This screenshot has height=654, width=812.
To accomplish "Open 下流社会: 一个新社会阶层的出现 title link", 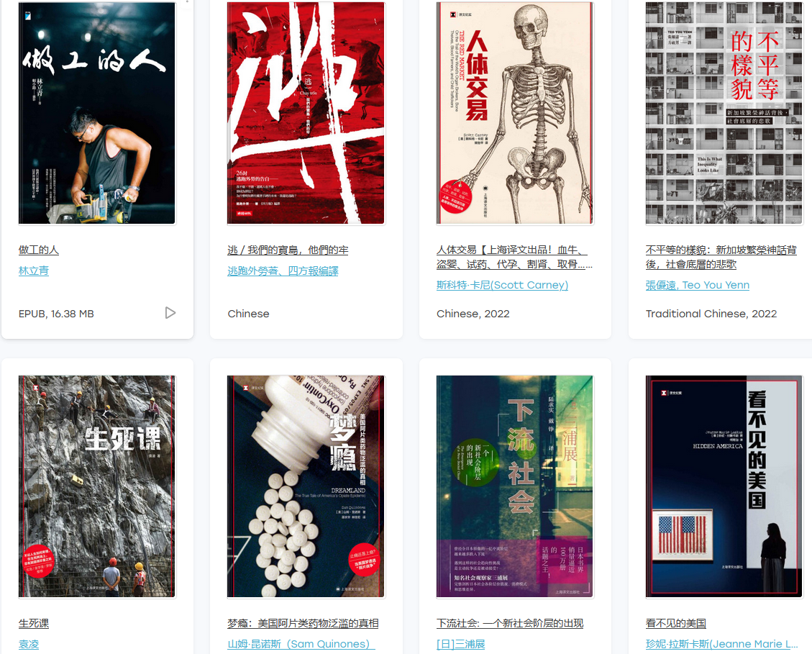I will [510, 624].
